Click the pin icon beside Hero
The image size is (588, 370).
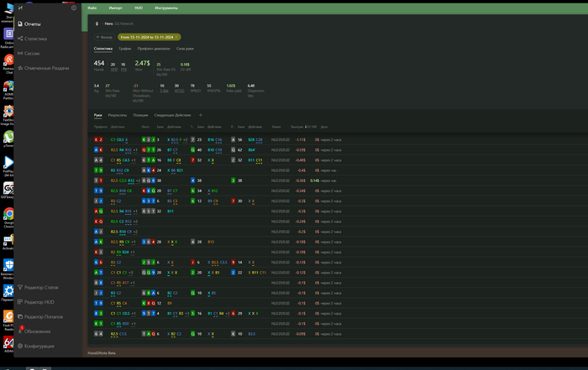pos(97,23)
